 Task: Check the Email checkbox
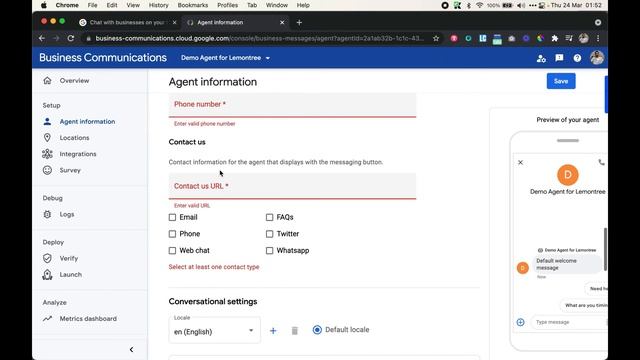(172, 217)
